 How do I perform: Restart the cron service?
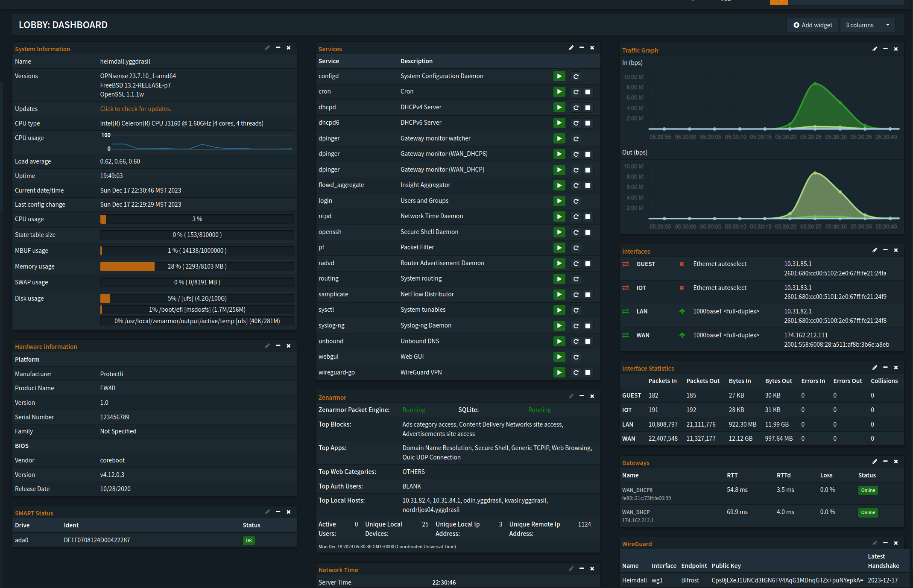[576, 92]
